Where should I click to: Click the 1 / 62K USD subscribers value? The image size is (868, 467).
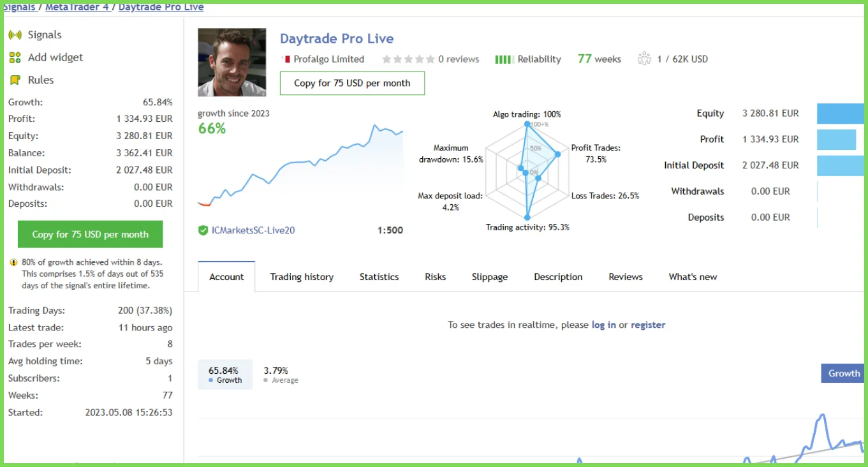point(682,59)
